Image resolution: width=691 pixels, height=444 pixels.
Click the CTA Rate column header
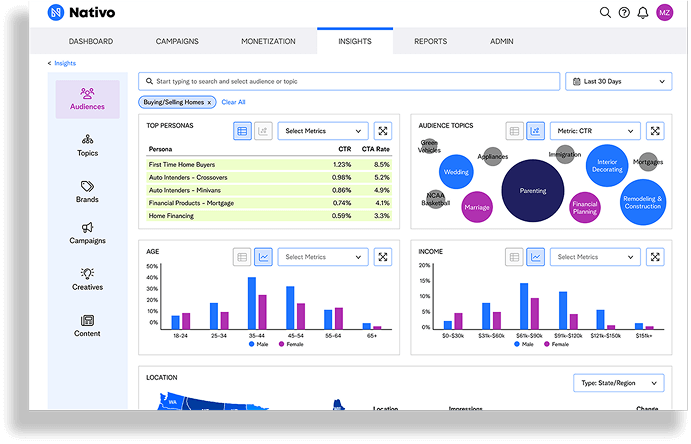375,149
